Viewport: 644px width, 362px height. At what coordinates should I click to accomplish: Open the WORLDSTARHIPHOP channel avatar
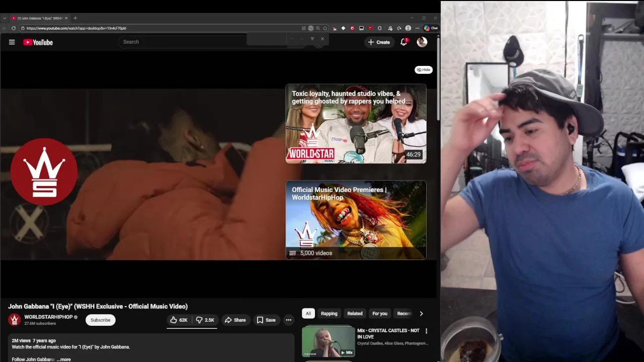coord(15,320)
